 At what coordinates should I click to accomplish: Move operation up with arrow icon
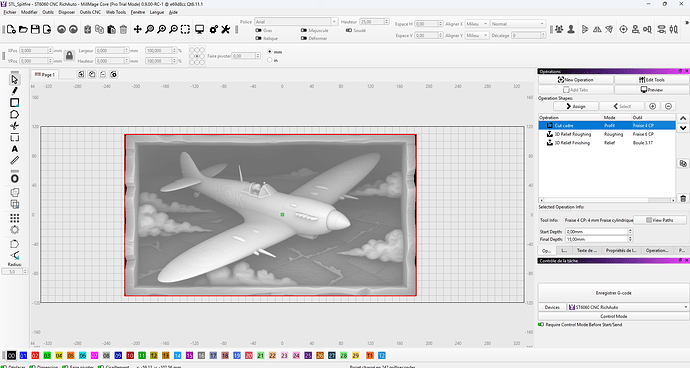683,118
